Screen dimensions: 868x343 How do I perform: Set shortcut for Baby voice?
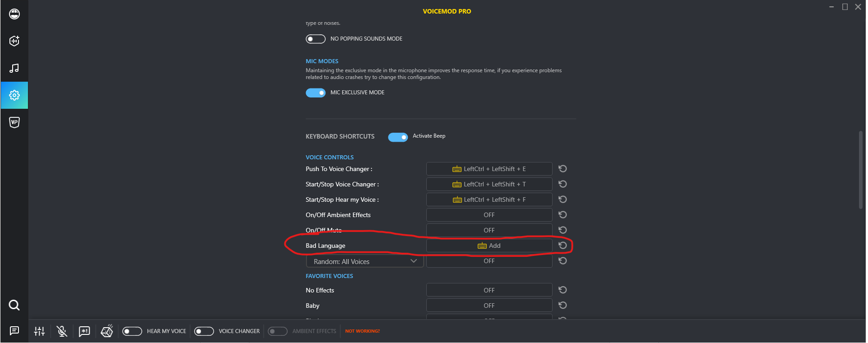point(489,306)
